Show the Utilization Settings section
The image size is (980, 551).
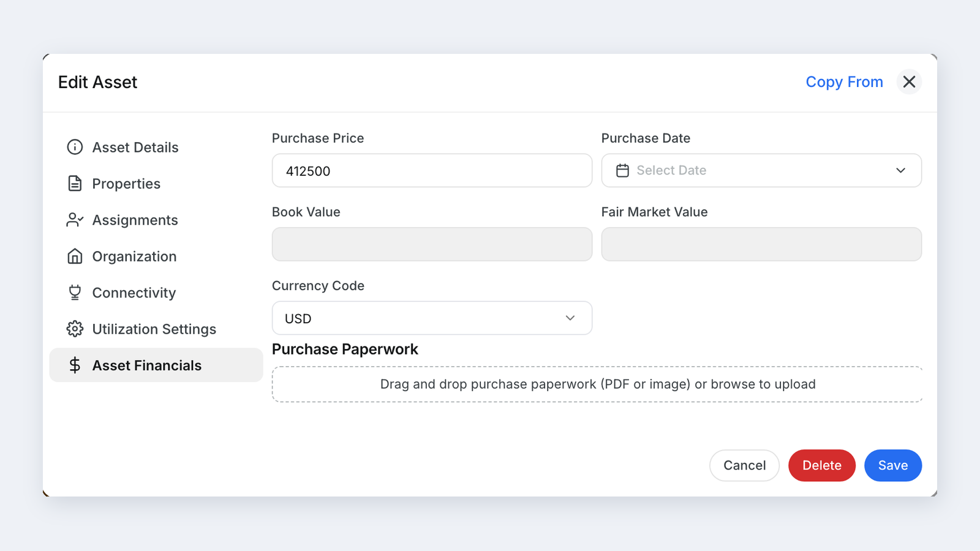(x=156, y=329)
